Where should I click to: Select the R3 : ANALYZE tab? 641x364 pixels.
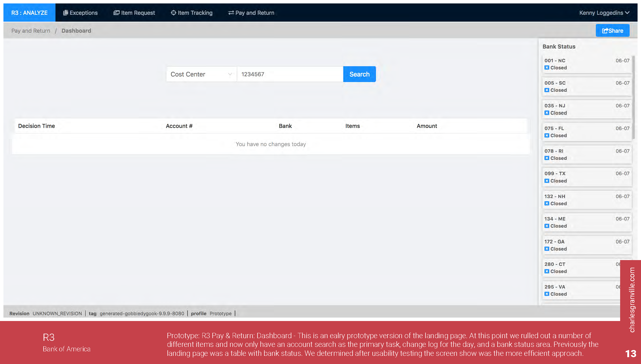(x=29, y=13)
